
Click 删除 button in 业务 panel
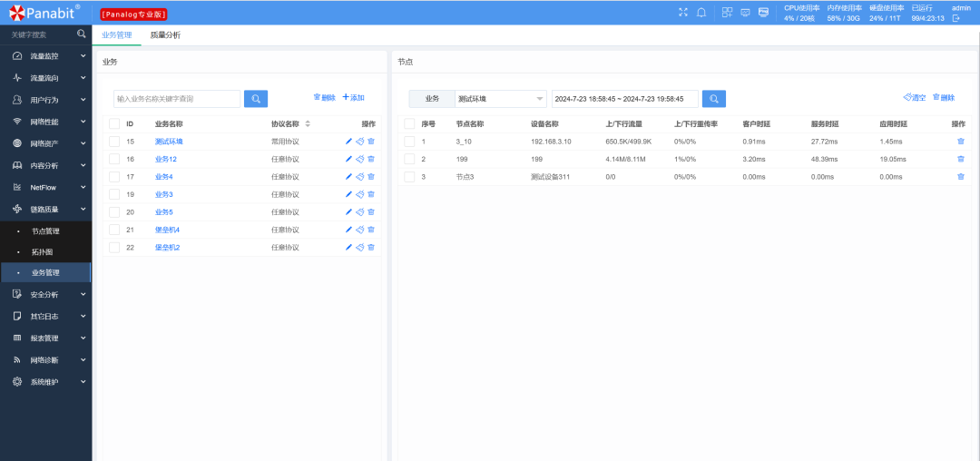[324, 97]
